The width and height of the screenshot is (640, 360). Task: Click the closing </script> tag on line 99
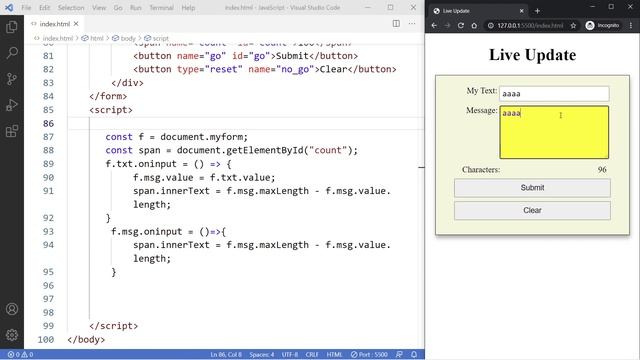tap(113, 326)
